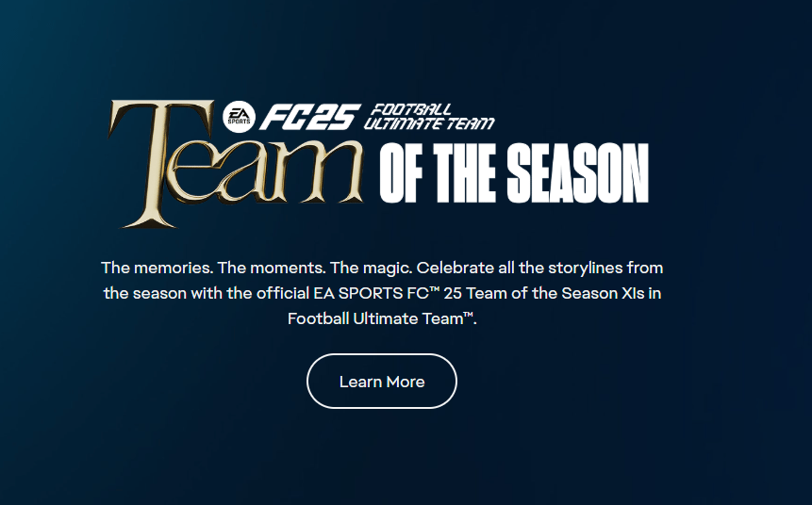
Task: Click 'the season with the official' text
Action: [207, 293]
